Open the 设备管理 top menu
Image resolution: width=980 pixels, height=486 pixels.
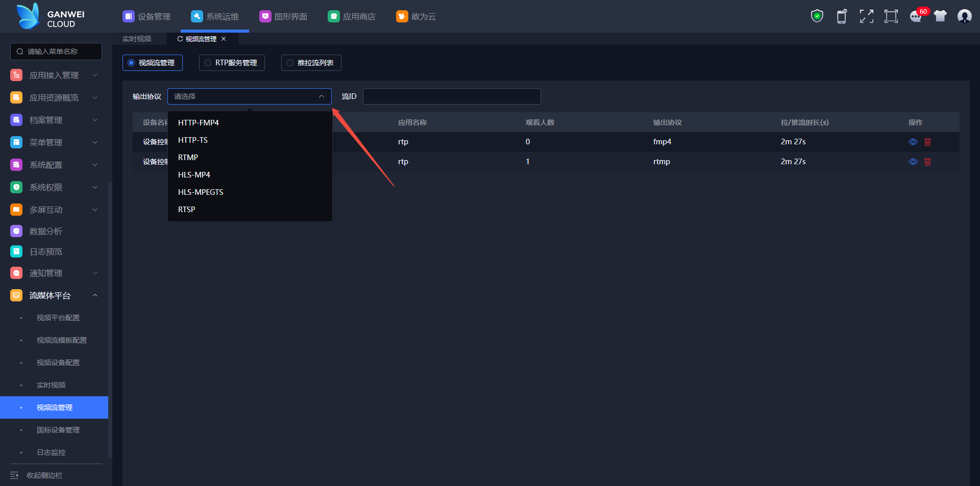point(146,16)
